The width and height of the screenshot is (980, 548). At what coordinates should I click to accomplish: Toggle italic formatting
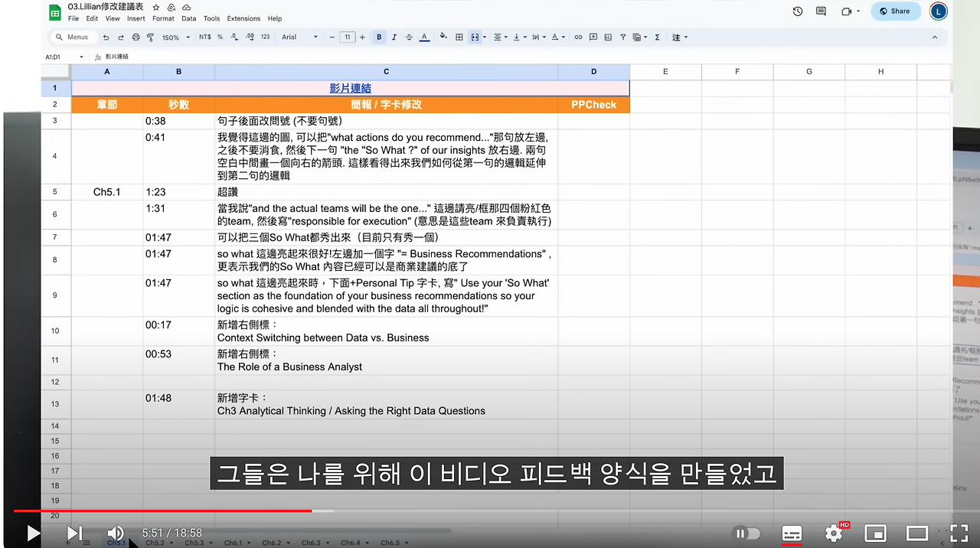click(x=393, y=37)
